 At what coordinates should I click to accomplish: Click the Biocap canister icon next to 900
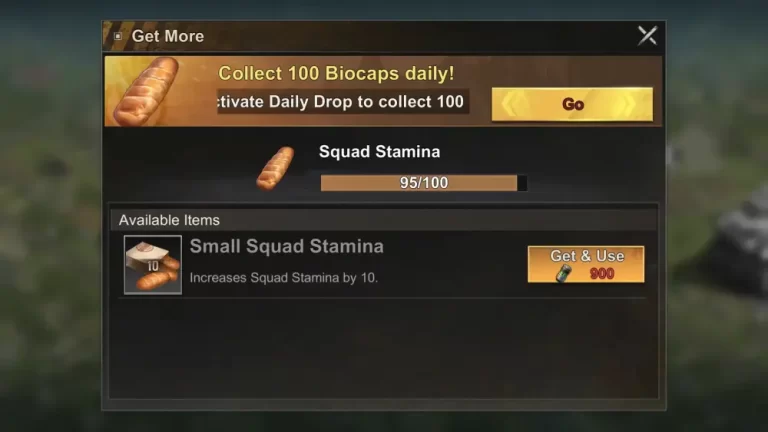(564, 273)
